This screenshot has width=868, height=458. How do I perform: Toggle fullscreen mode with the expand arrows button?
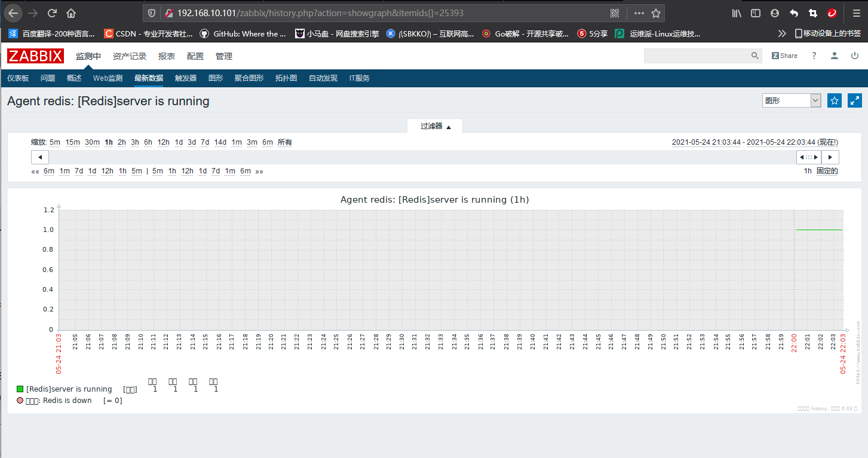(x=855, y=100)
